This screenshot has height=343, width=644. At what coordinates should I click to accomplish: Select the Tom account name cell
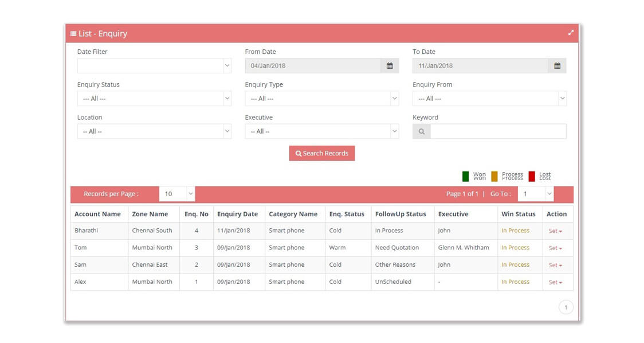pyautogui.click(x=99, y=248)
